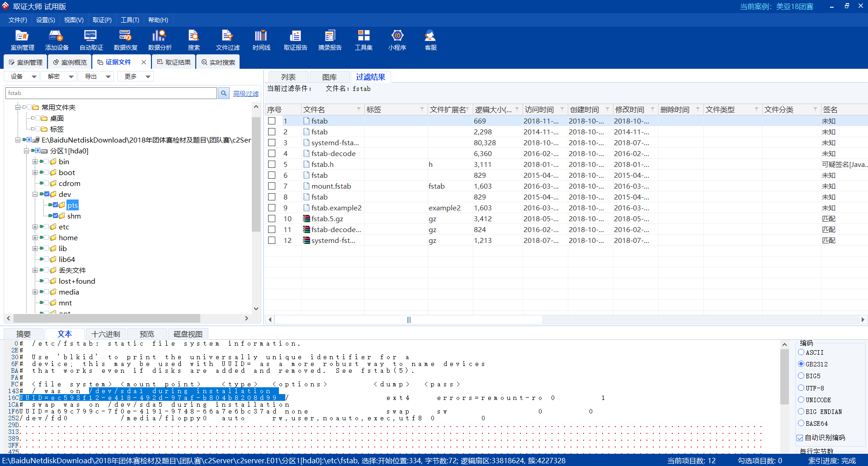Open 时间线 view
868x466 pixels.
[x=261, y=40]
